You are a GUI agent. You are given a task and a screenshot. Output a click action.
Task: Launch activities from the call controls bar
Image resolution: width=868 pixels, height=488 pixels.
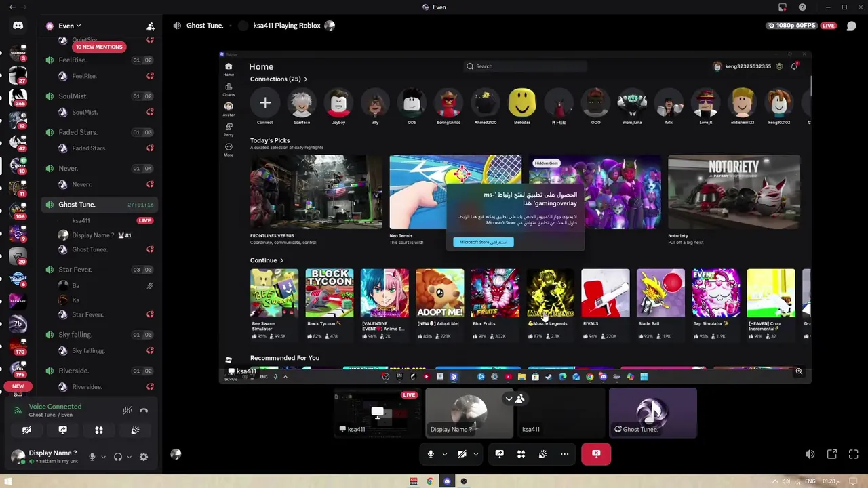coord(521,454)
